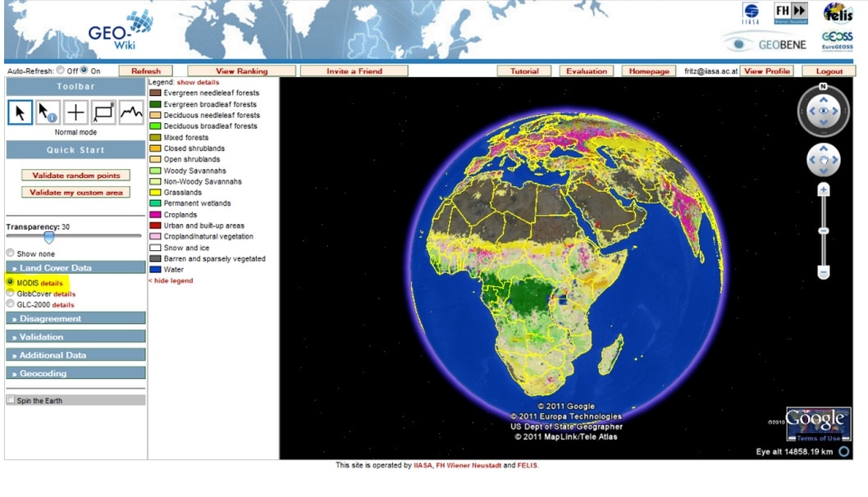Select the rectangle area tool
The height and width of the screenshot is (497, 868).
pyautogui.click(x=103, y=112)
